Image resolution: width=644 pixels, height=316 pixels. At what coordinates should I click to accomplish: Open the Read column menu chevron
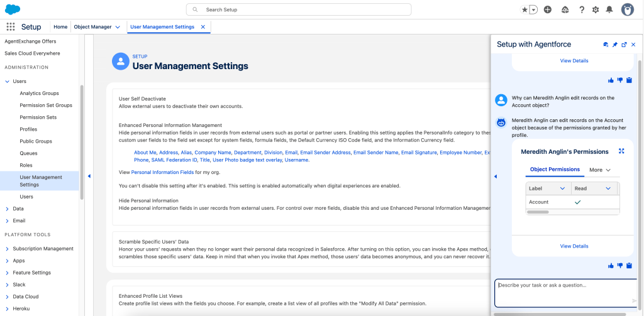(x=608, y=188)
